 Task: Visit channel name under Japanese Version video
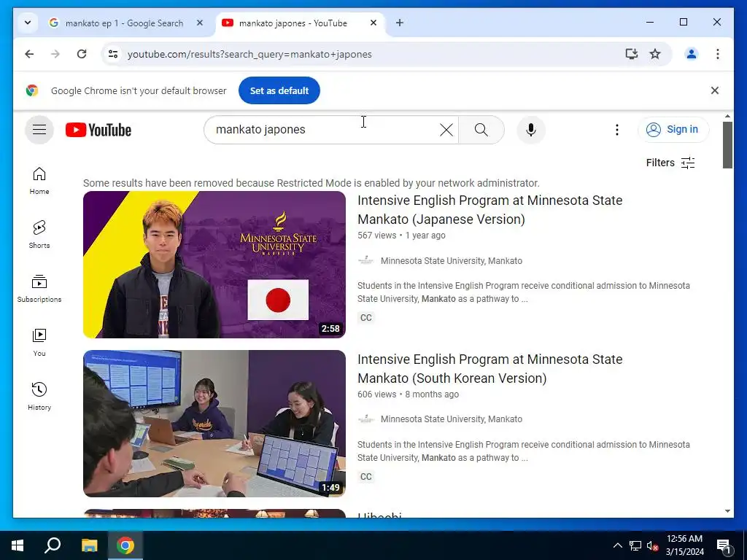point(451,261)
